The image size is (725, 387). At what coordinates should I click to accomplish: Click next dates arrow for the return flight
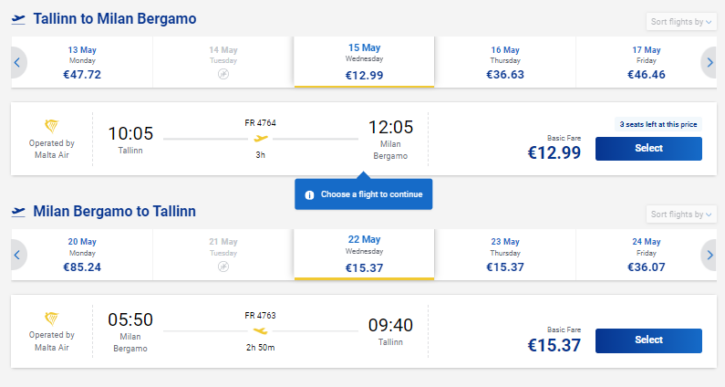pyautogui.click(x=709, y=255)
